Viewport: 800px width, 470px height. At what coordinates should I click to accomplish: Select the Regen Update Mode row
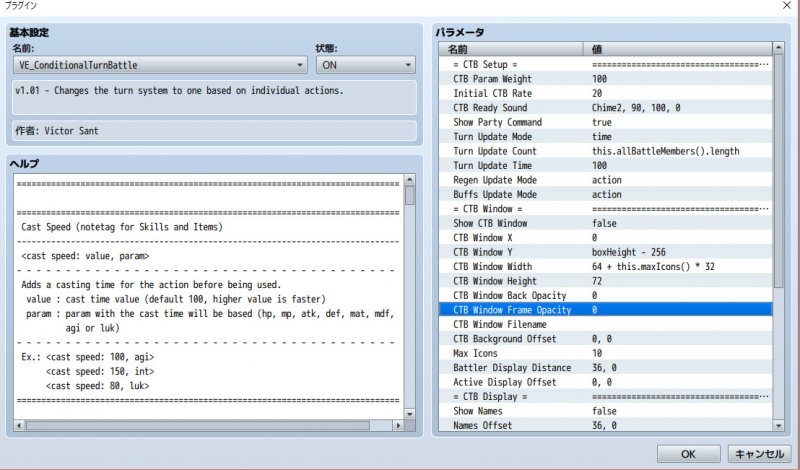pyautogui.click(x=606, y=180)
